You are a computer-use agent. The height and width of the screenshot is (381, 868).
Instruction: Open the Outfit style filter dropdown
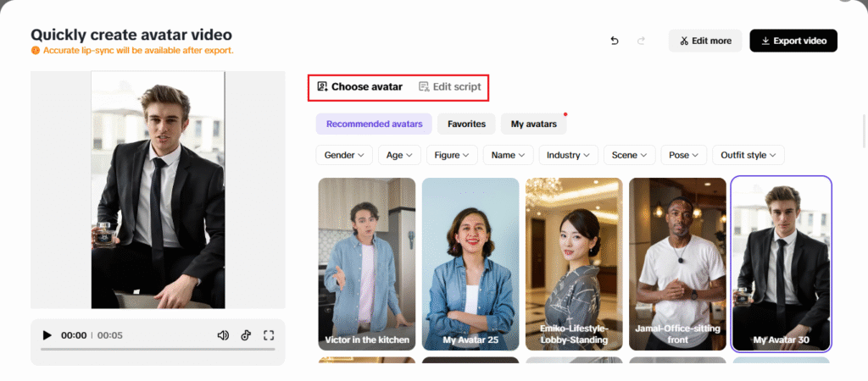click(x=748, y=156)
